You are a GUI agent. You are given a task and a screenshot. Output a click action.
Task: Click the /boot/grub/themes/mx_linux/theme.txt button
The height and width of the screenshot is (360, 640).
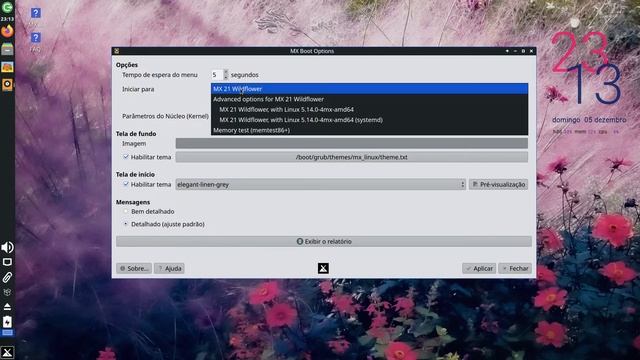[351, 157]
